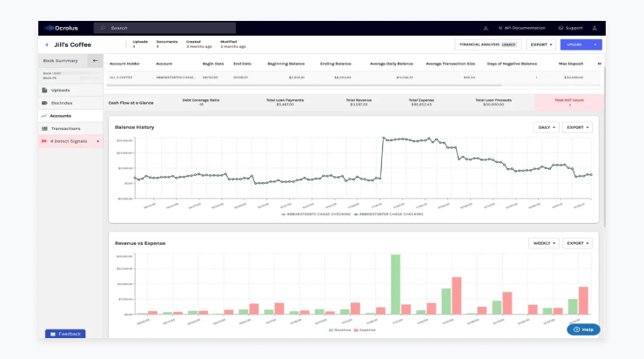Click the Ocrolus logo
Image resolution: width=644 pixels, height=359 pixels.
pos(61,28)
